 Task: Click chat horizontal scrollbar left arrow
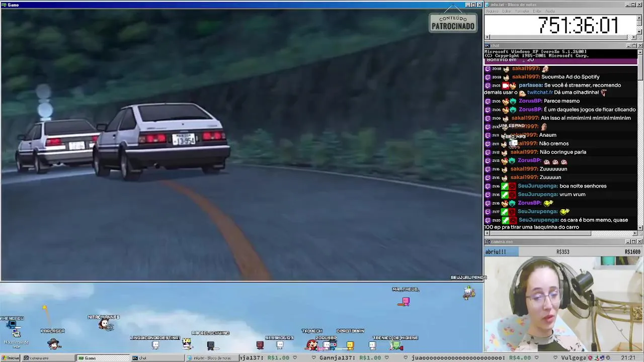pyautogui.click(x=487, y=233)
